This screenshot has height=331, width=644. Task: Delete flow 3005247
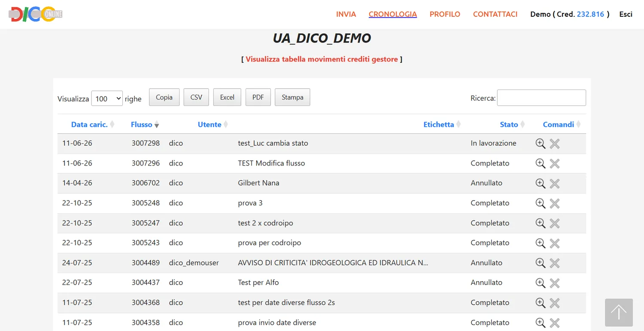click(555, 223)
